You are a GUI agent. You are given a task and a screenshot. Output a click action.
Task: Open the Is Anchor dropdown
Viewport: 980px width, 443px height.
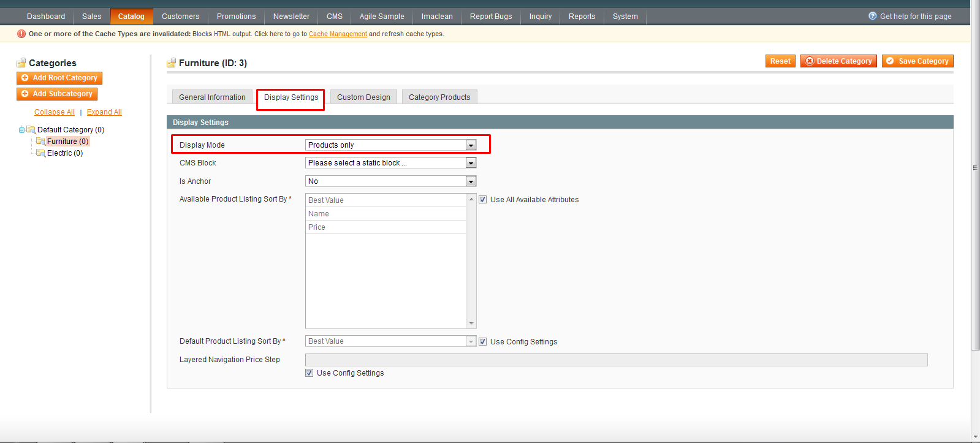391,181
